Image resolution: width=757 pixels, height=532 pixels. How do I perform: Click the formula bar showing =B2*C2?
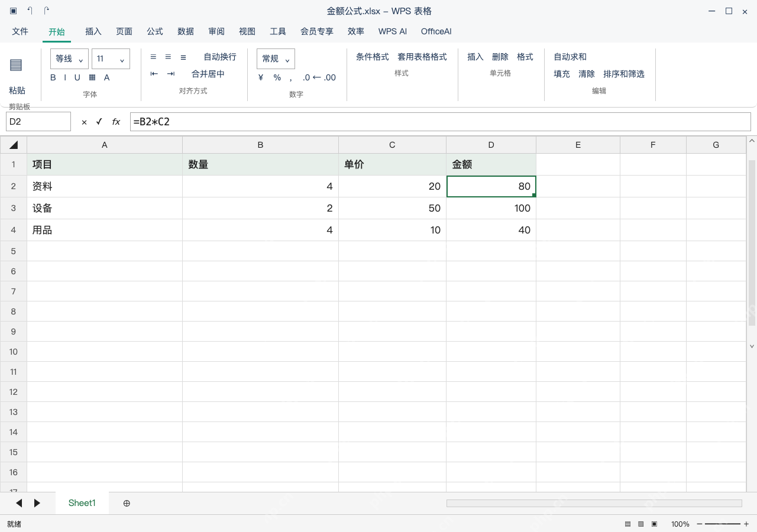point(441,122)
